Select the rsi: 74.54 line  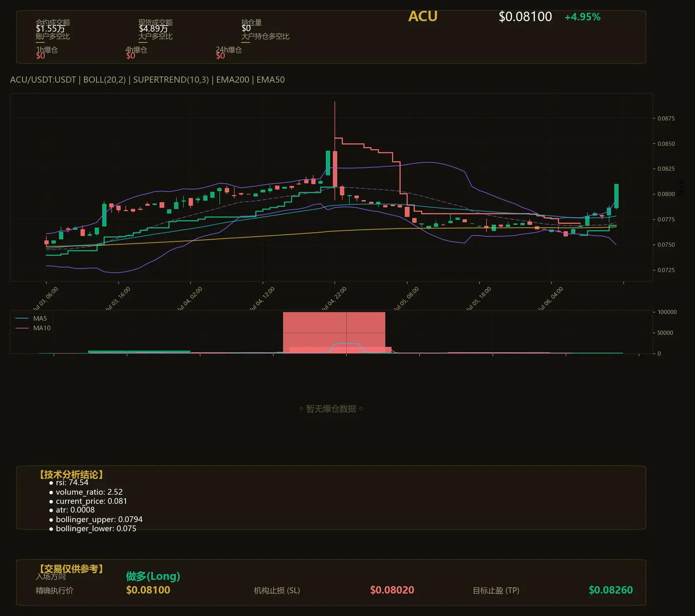click(69, 483)
